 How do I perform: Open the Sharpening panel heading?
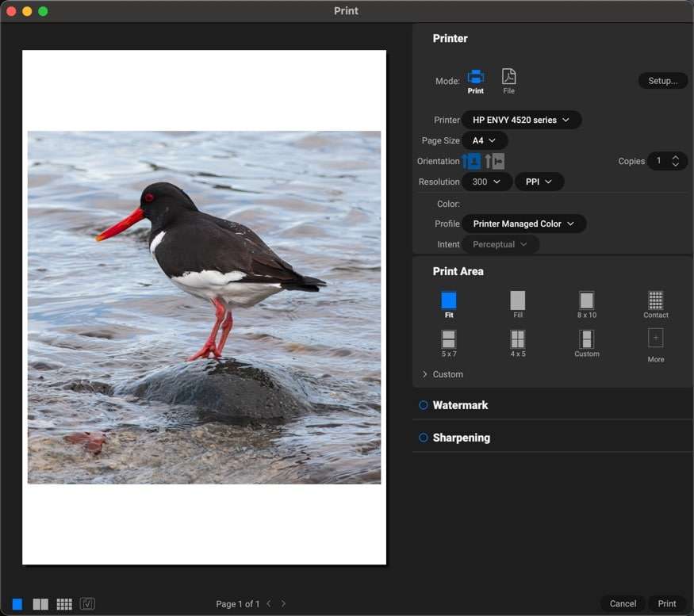462,438
